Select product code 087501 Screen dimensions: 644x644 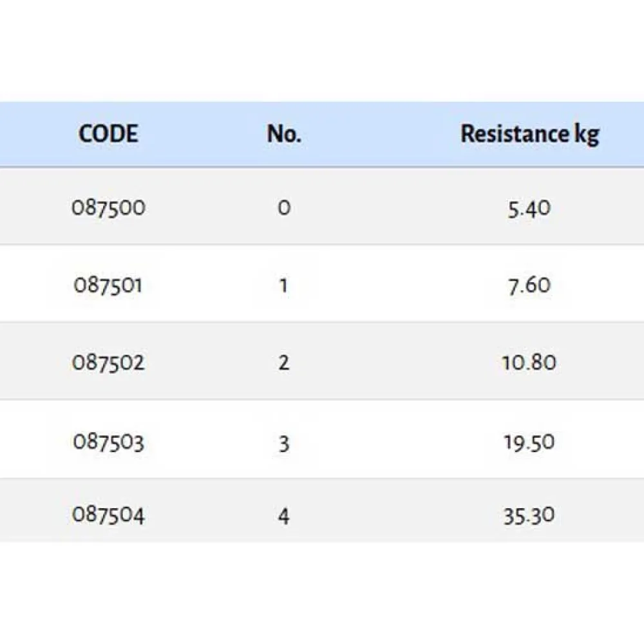click(108, 285)
